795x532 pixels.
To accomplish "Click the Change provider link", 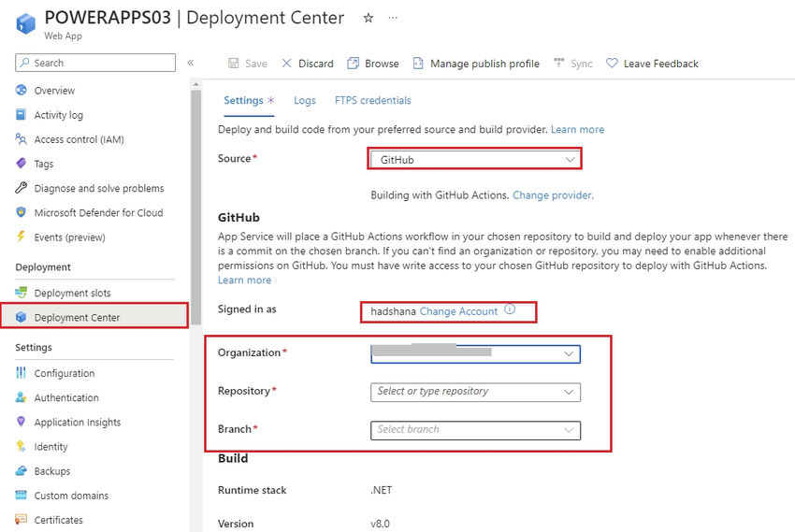I will [553, 195].
